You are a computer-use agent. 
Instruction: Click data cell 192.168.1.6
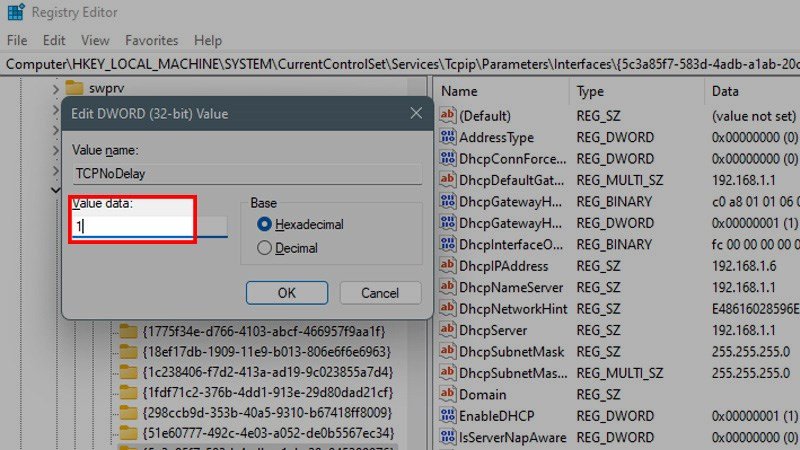click(x=744, y=266)
